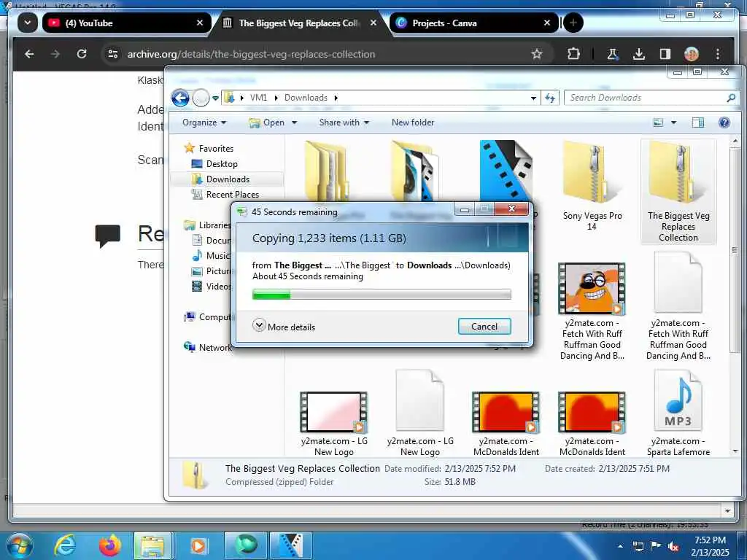
Task: Select Favorites in navigation pane
Action: [209, 149]
